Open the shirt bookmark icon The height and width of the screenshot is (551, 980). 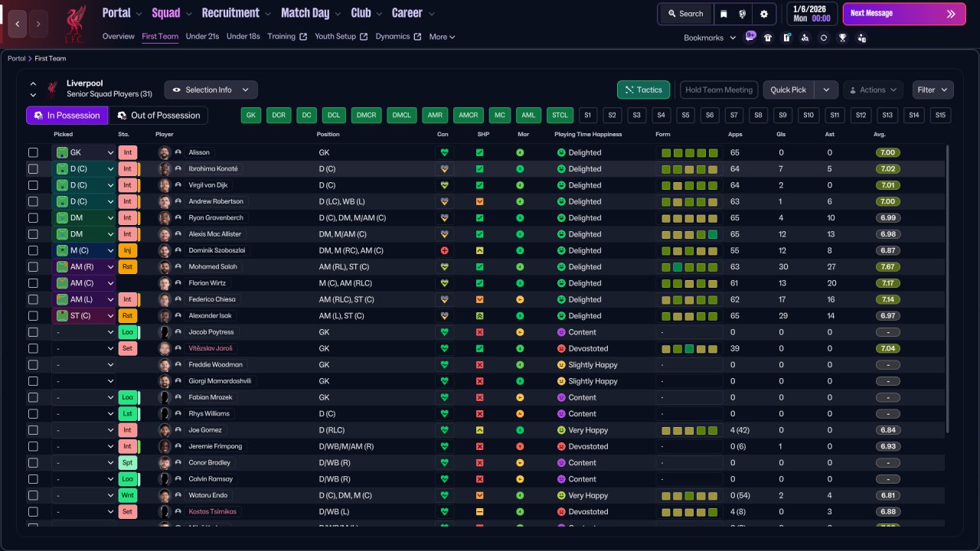click(768, 37)
